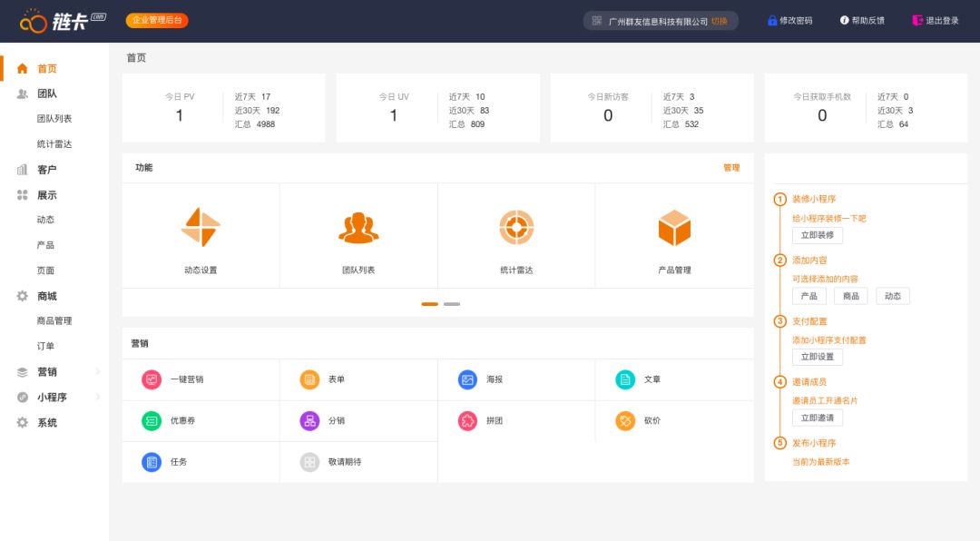
Task: Click the 拼团 group-buy icon
Action: (467, 421)
